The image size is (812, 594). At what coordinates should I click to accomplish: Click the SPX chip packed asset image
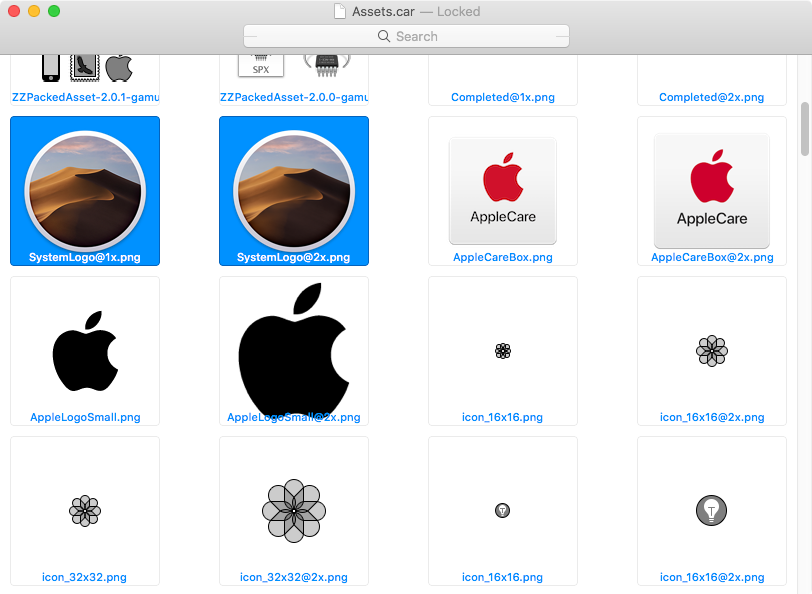(294, 66)
